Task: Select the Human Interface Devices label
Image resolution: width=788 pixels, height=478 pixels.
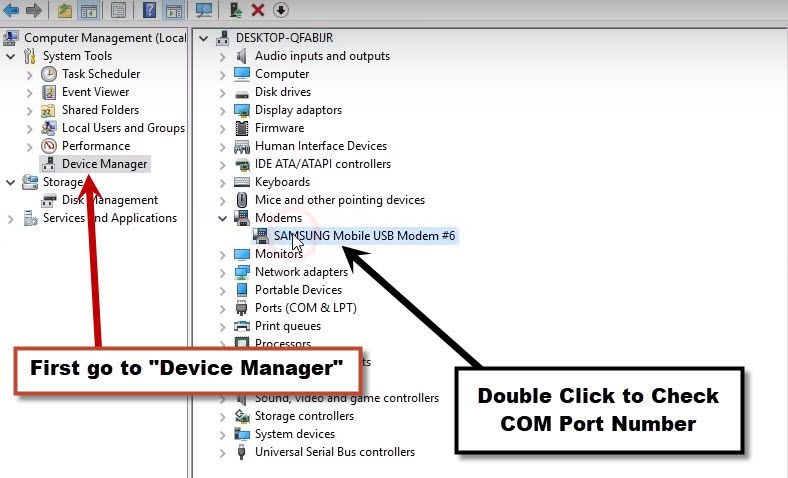Action: (x=321, y=146)
